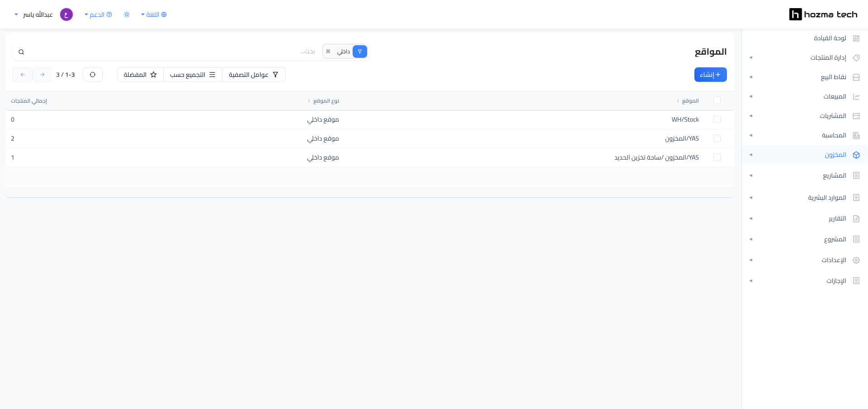Toggle the light theme sun icon
Screen dimensions: 868x409
pos(127,14)
